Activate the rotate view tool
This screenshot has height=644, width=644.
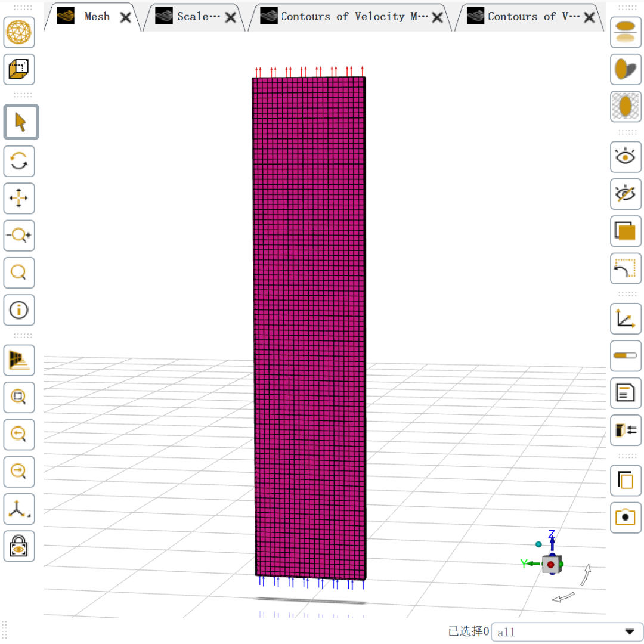coord(19,161)
